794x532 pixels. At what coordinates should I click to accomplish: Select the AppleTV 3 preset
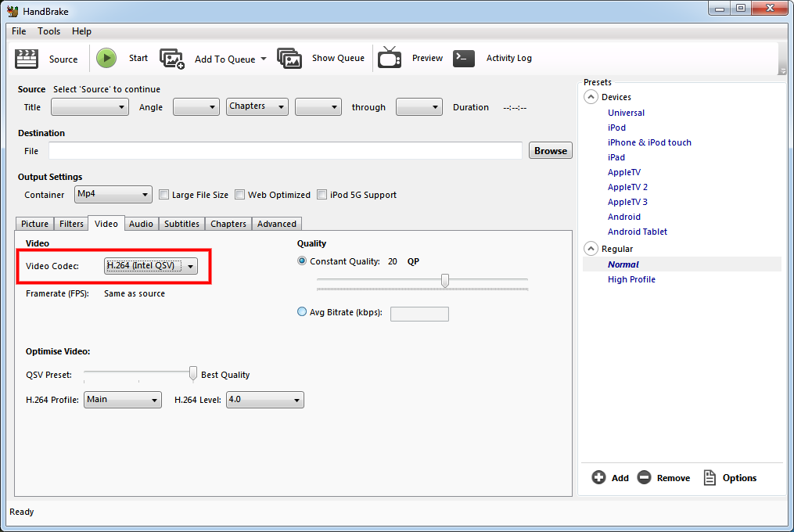(x=627, y=202)
